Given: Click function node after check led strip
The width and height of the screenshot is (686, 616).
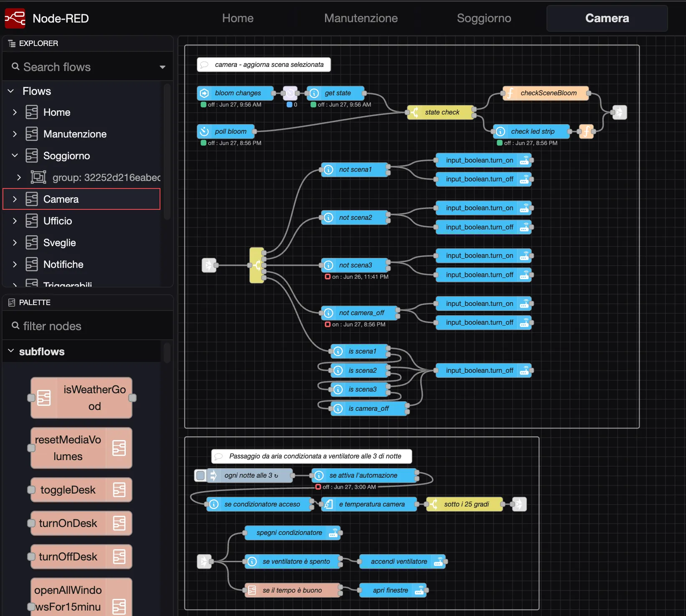Looking at the screenshot, I should [587, 132].
